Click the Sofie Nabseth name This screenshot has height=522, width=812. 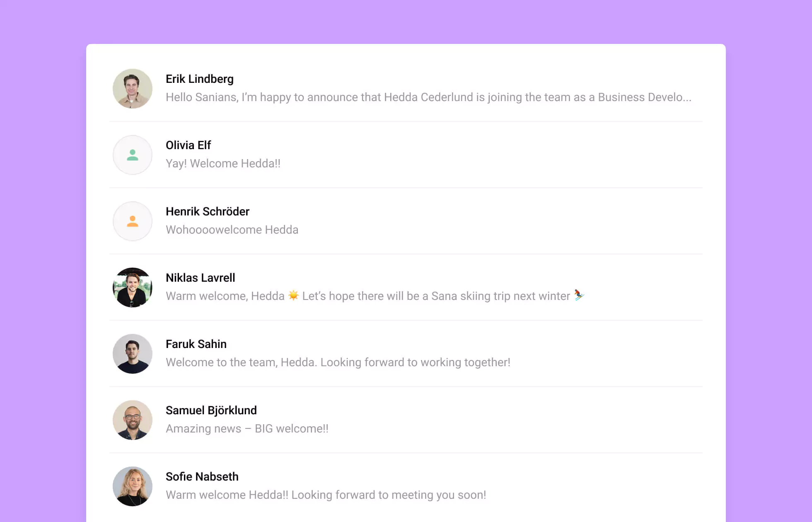pyautogui.click(x=202, y=476)
